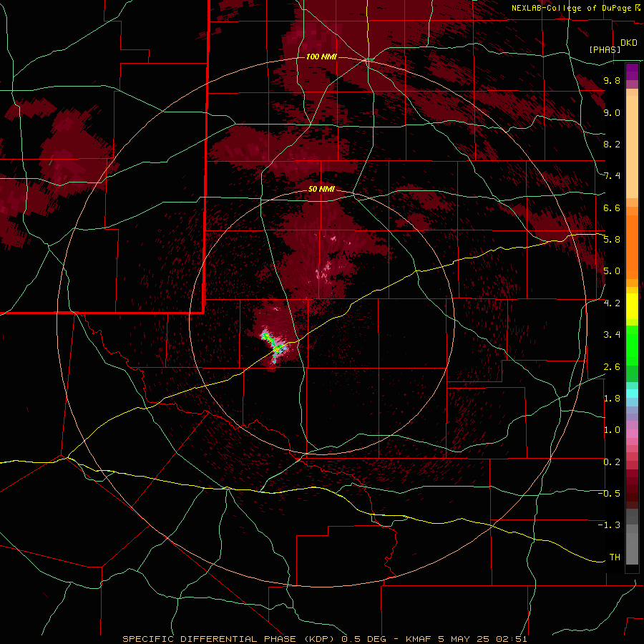Click the 1.0 scale value
The width and height of the screenshot is (644, 644).
click(x=612, y=430)
